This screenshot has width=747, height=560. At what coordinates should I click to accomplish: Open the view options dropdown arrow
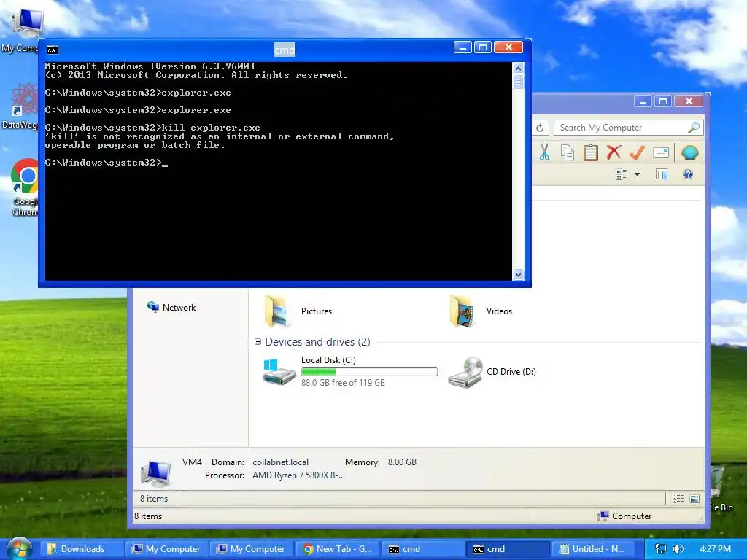coord(637,174)
